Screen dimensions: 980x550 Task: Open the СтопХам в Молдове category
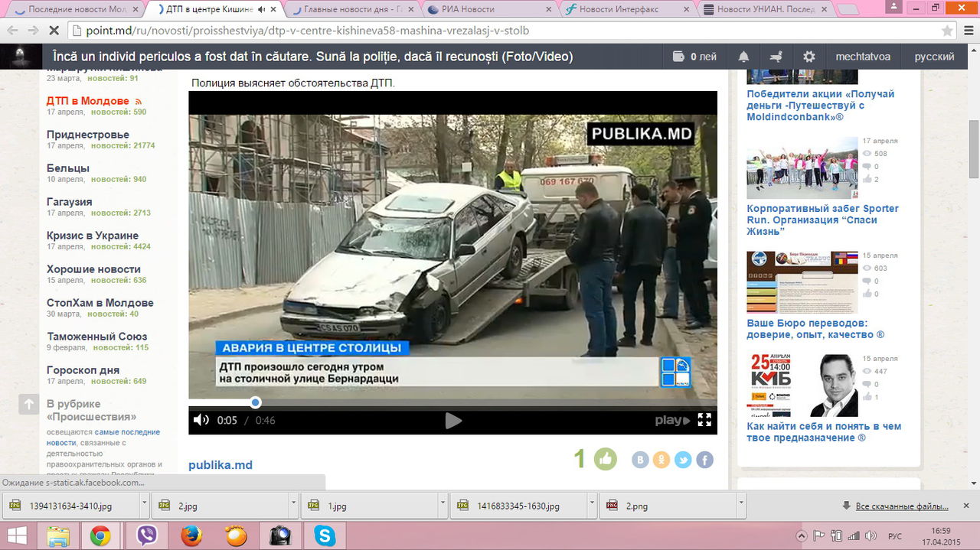(100, 303)
